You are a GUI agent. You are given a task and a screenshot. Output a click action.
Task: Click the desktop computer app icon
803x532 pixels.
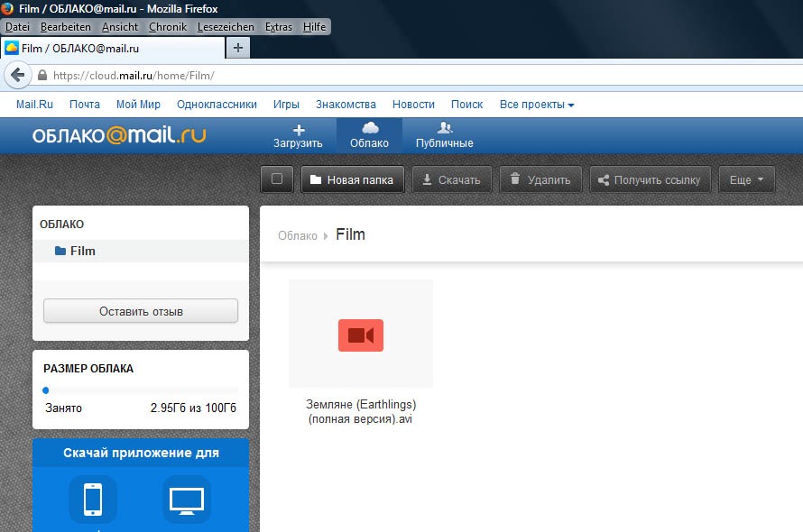[187, 499]
